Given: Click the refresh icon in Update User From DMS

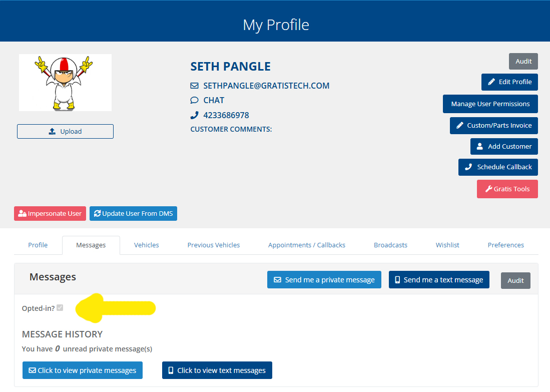Looking at the screenshot, I should 97,214.
